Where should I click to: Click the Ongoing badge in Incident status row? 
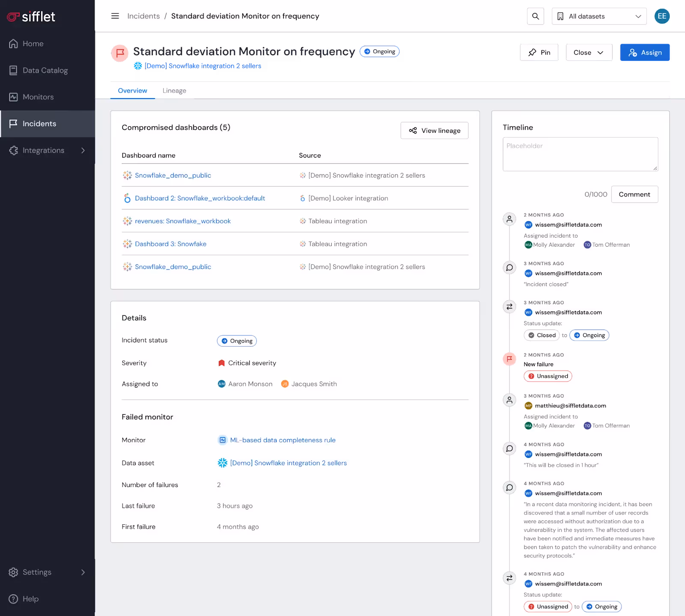pos(237,341)
